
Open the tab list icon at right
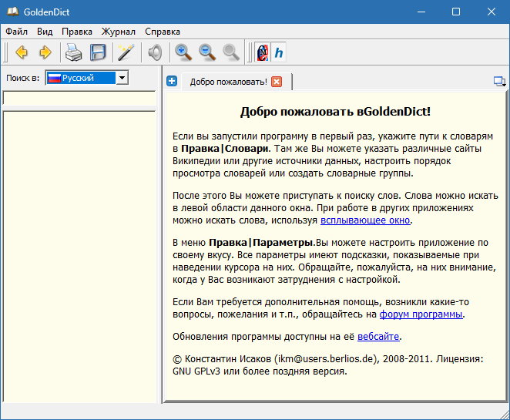[499, 81]
